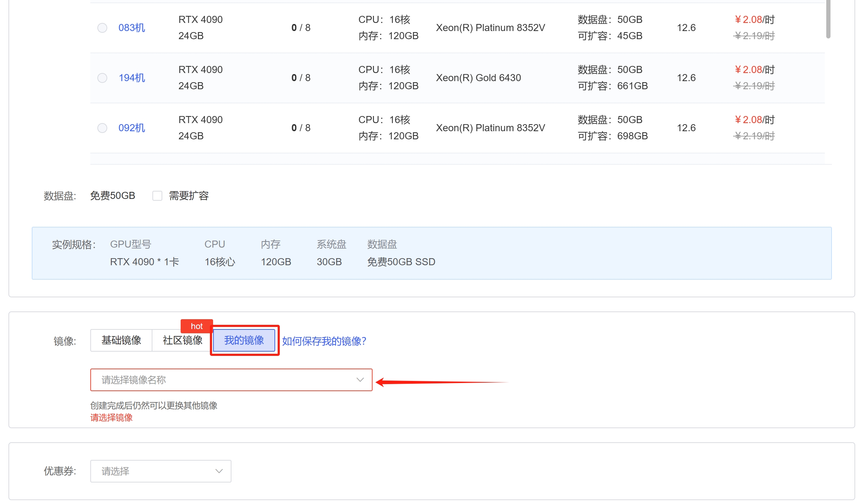The image size is (864, 504).
Task: Open 如何保存我的镜像 help link
Action: click(324, 341)
